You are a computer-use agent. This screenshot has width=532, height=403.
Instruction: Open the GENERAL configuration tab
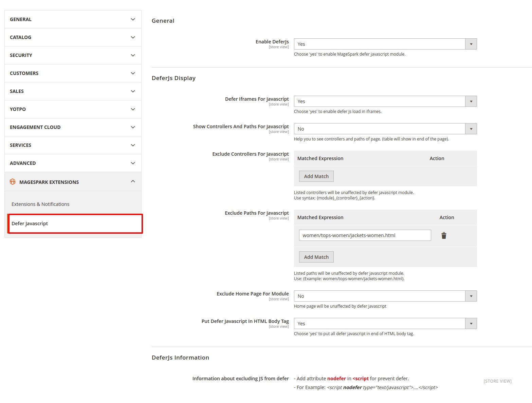click(x=73, y=19)
